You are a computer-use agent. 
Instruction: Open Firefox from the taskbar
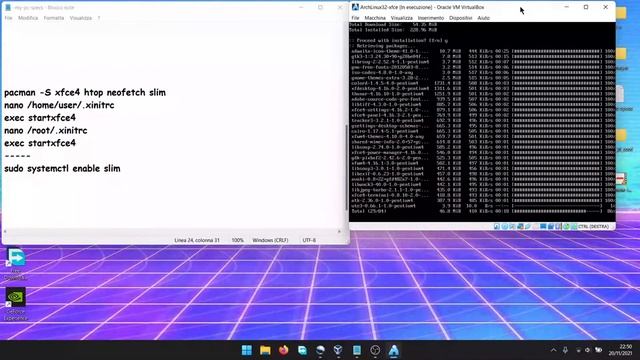pyautogui.click(x=284, y=350)
